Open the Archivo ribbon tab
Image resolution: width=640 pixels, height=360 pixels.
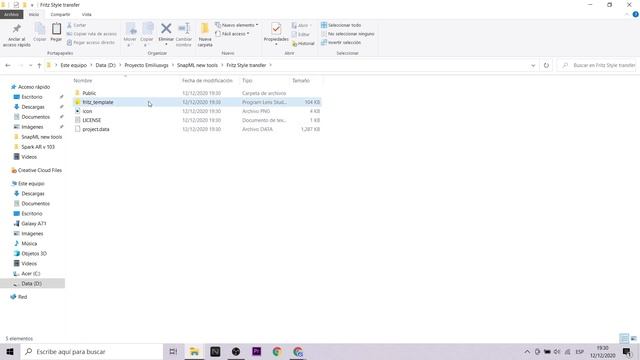[11, 14]
